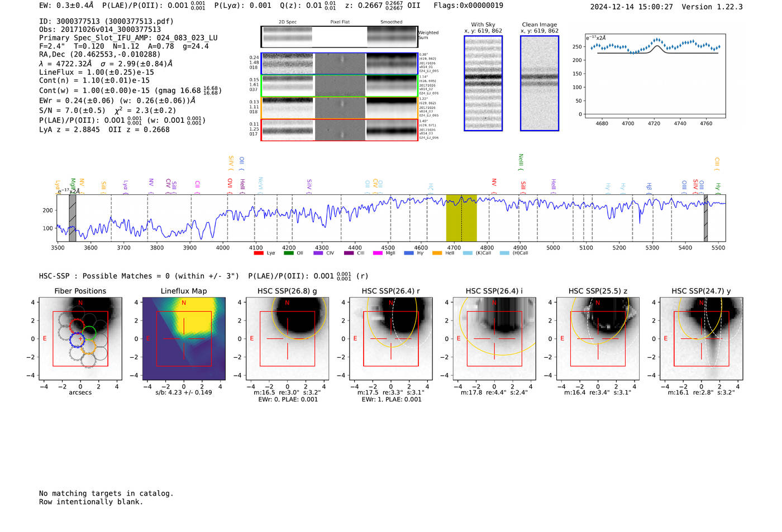
Task: Click the F=2.4" T=0.120 parameters line
Action: tap(124, 46)
